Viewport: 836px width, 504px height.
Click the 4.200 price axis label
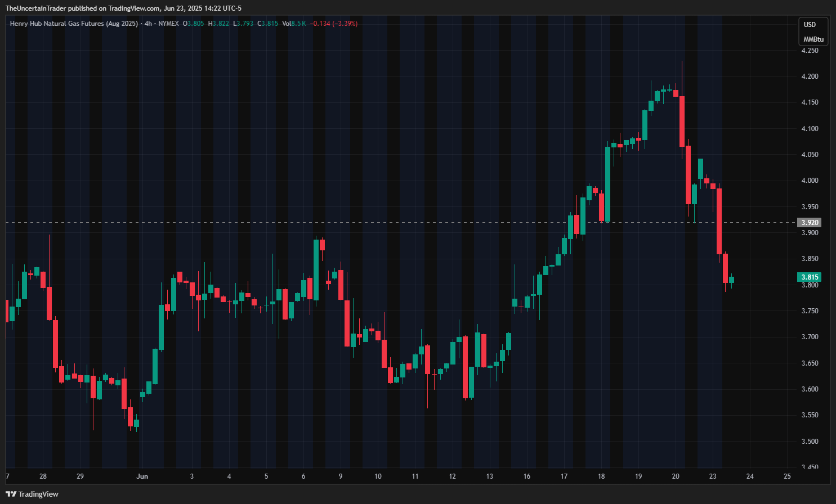810,76
